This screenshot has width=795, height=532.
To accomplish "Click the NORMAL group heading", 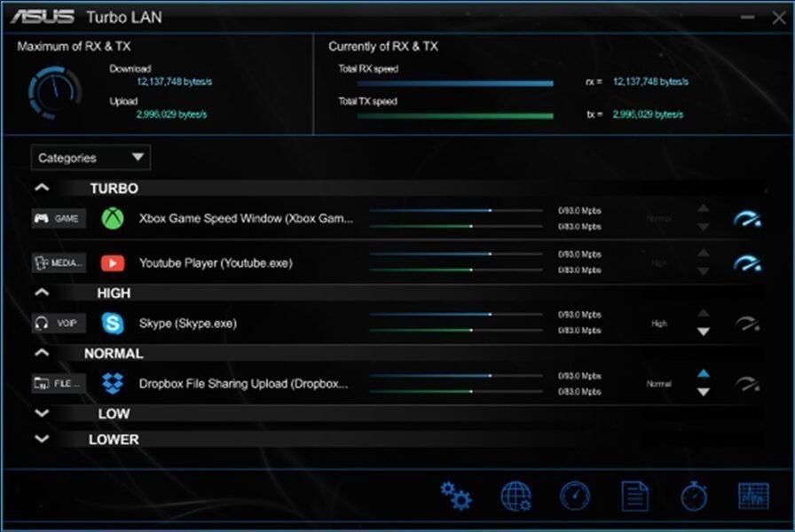I will pos(114,353).
